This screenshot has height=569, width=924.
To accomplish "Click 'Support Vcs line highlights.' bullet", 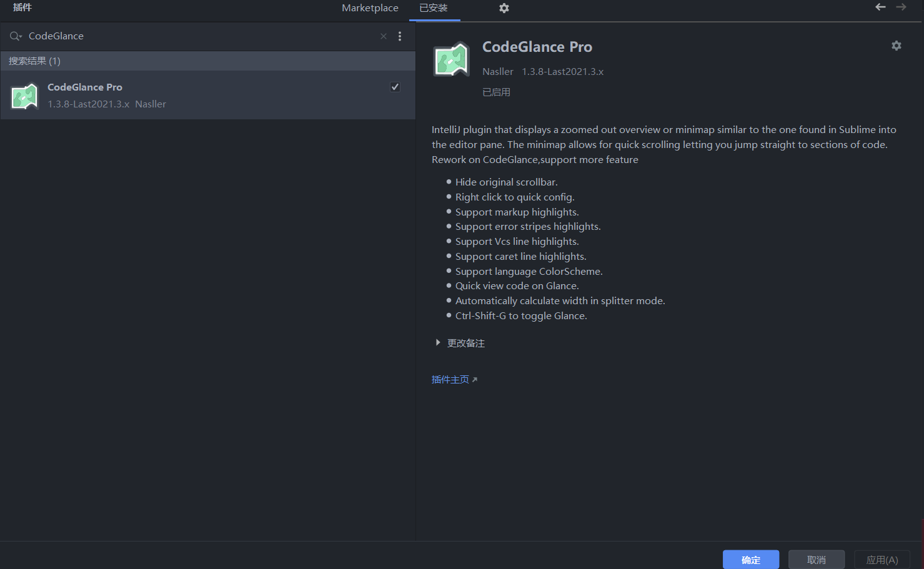I will click(517, 241).
